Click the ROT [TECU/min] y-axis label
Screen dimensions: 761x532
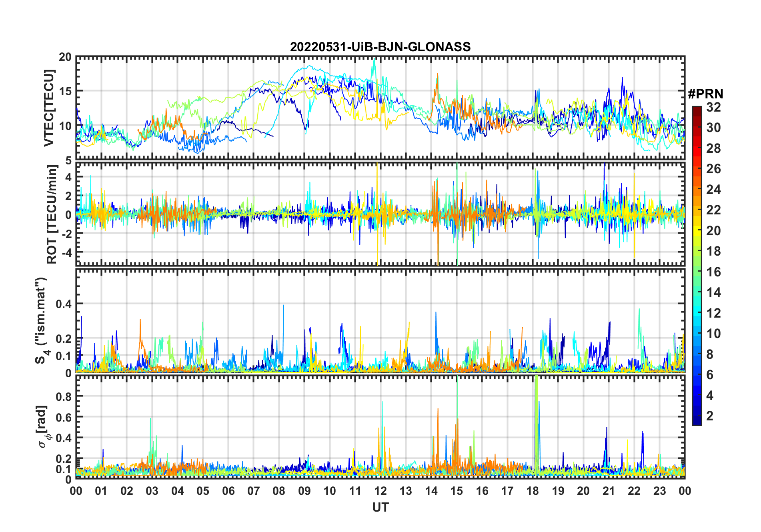pyautogui.click(x=52, y=214)
